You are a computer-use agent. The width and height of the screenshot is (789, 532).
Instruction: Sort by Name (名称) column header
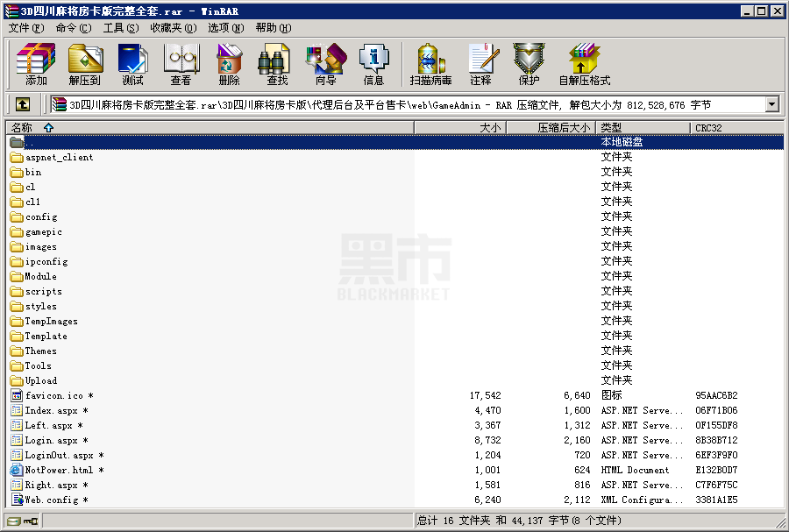(x=210, y=128)
